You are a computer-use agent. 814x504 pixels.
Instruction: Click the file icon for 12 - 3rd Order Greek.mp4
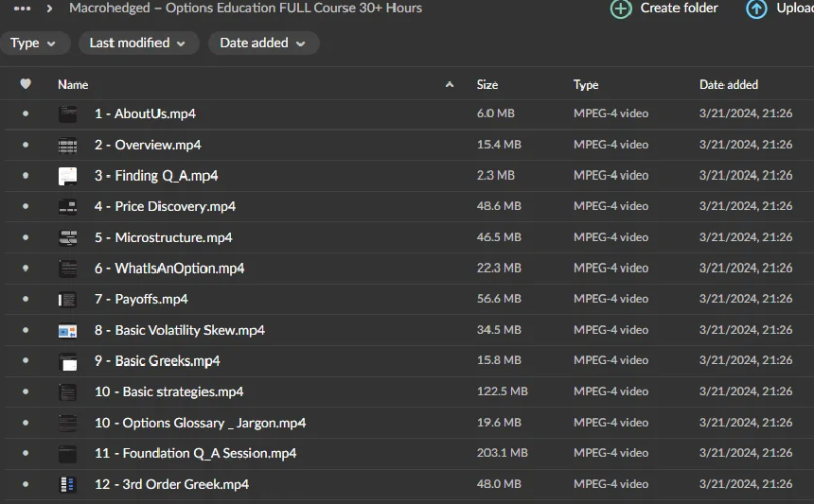[x=67, y=484]
